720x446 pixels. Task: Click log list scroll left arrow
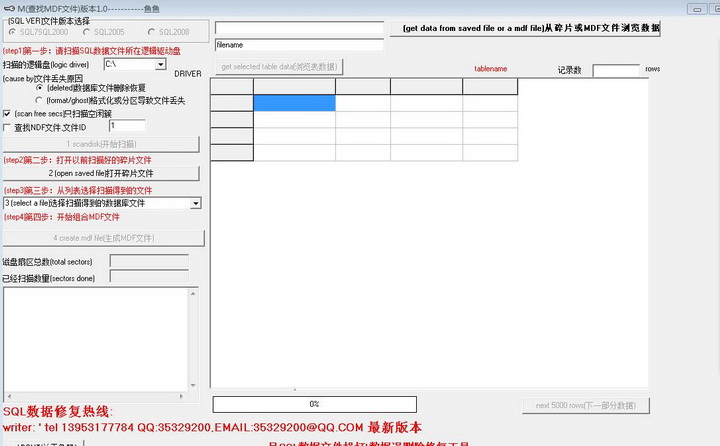click(x=9, y=396)
